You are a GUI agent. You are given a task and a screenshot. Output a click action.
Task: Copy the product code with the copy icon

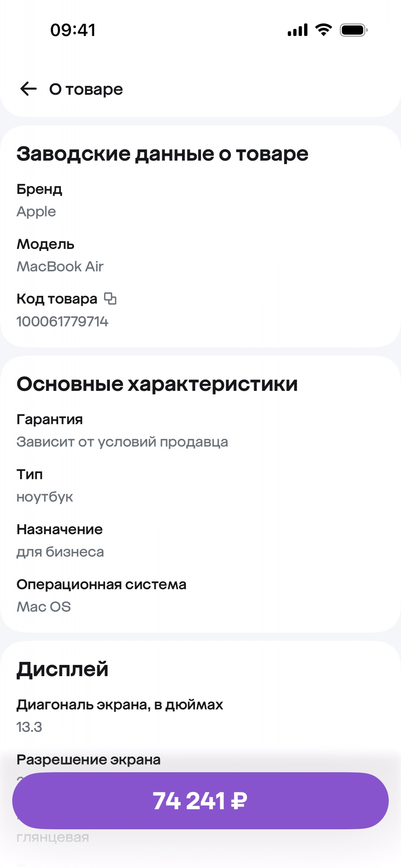(110, 299)
